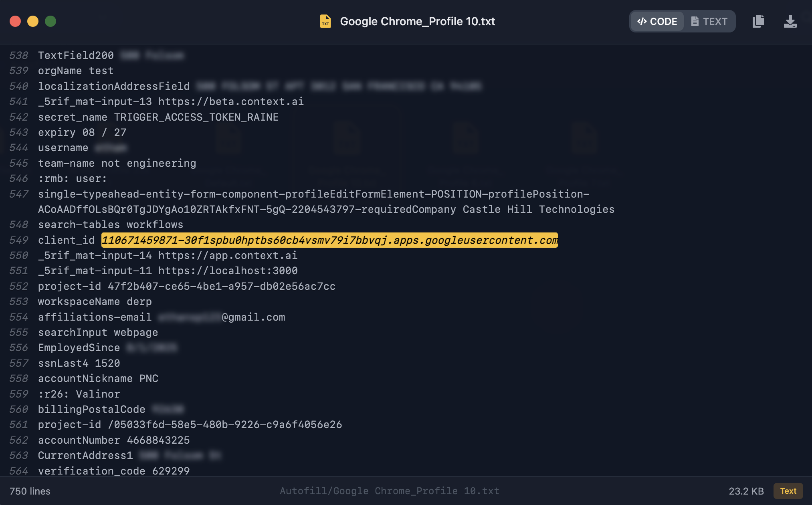Click the Google Chrome_Profile 10.txt title
The height and width of the screenshot is (505, 812).
point(417,21)
